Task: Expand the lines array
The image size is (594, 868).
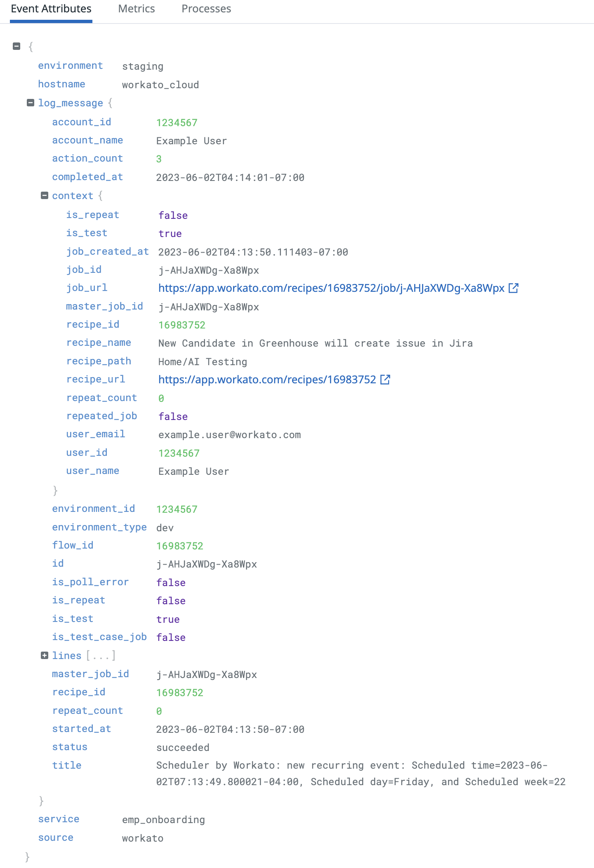Action: (x=45, y=655)
